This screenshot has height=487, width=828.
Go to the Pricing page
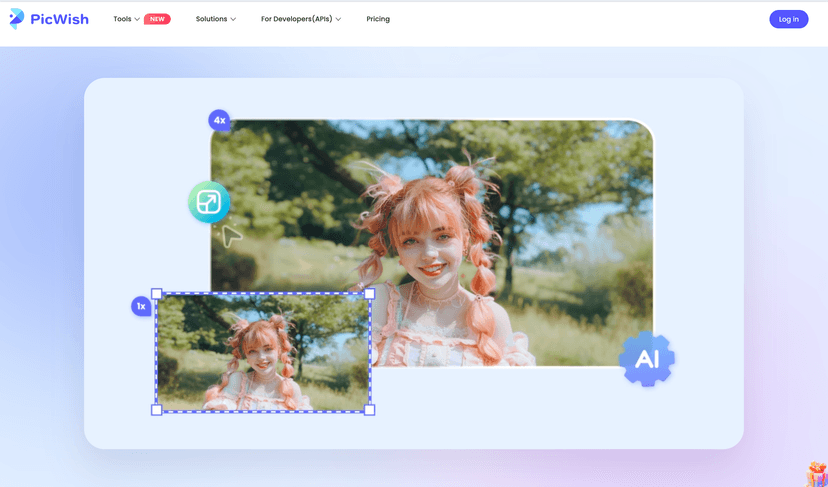(x=378, y=19)
